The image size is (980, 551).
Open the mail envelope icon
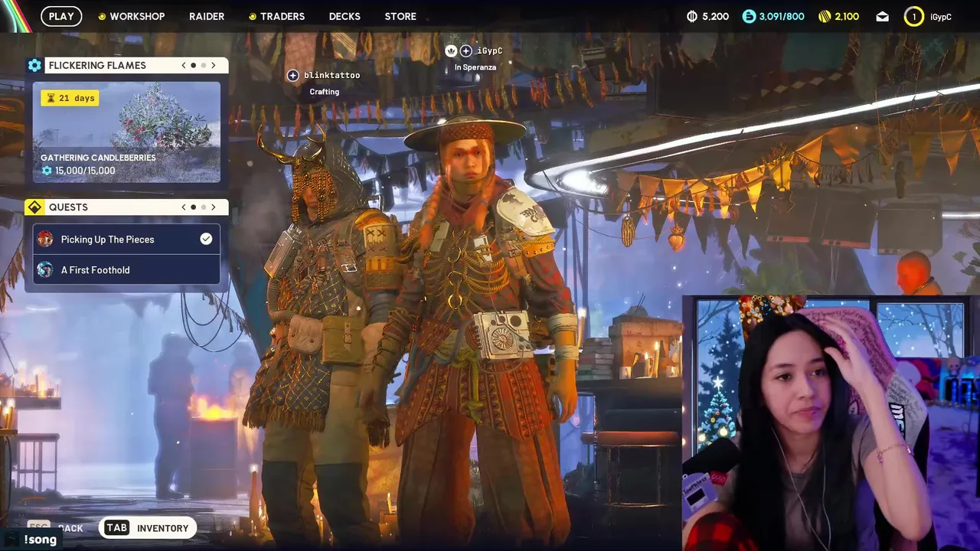point(883,16)
